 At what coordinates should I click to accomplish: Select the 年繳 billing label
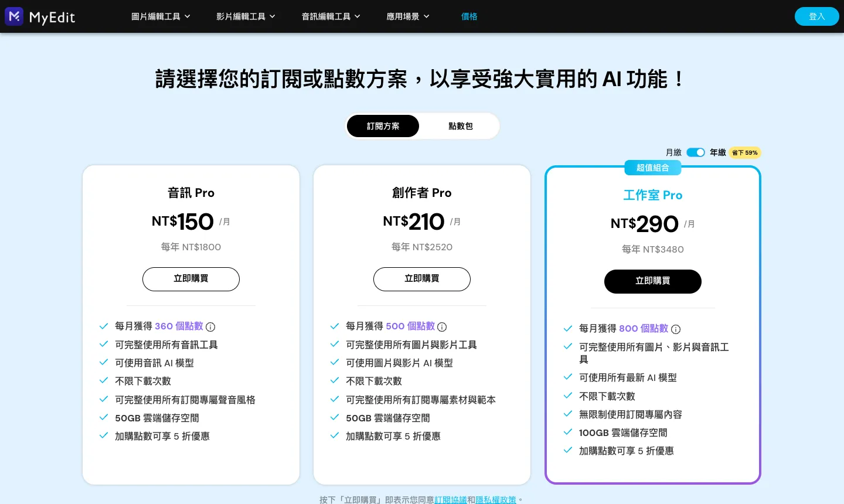(718, 152)
